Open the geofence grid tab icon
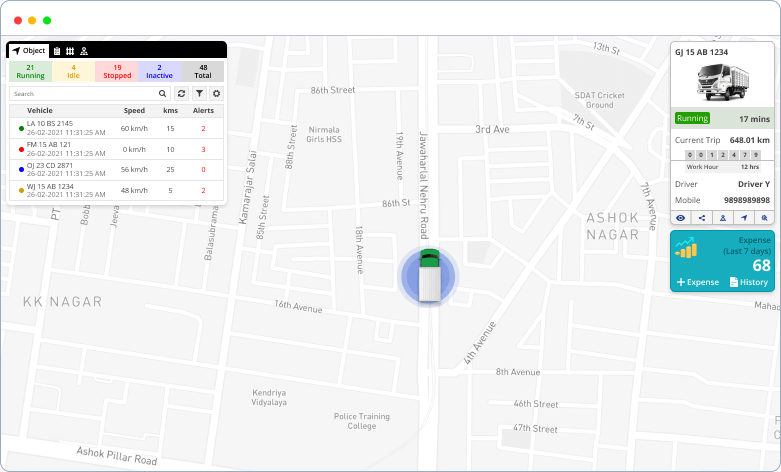 click(70, 51)
